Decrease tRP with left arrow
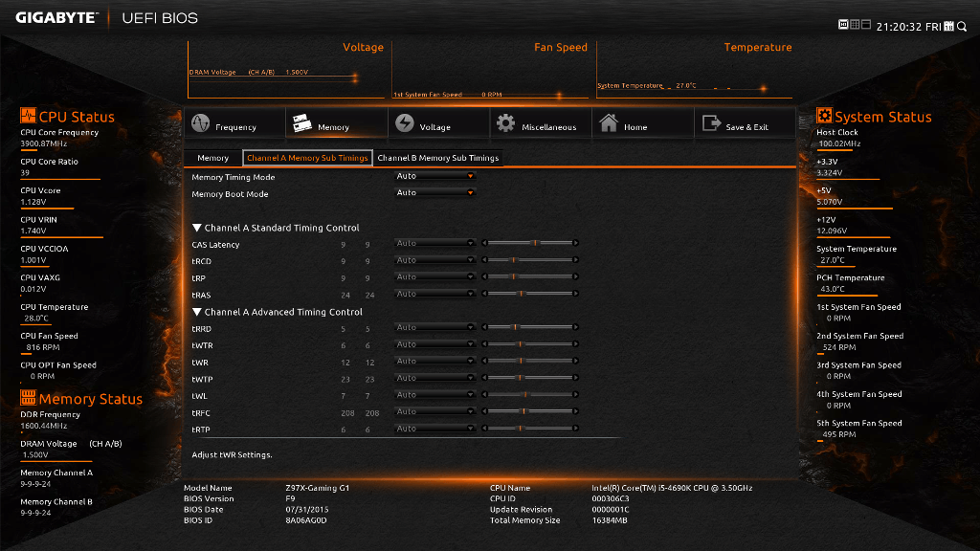 484,276
